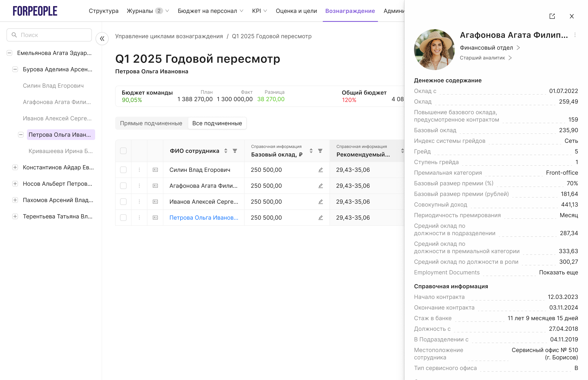Screen dimensions: 588x380
Task: Select the Петрова Ольга Иванов row checkbox
Action: tap(123, 218)
